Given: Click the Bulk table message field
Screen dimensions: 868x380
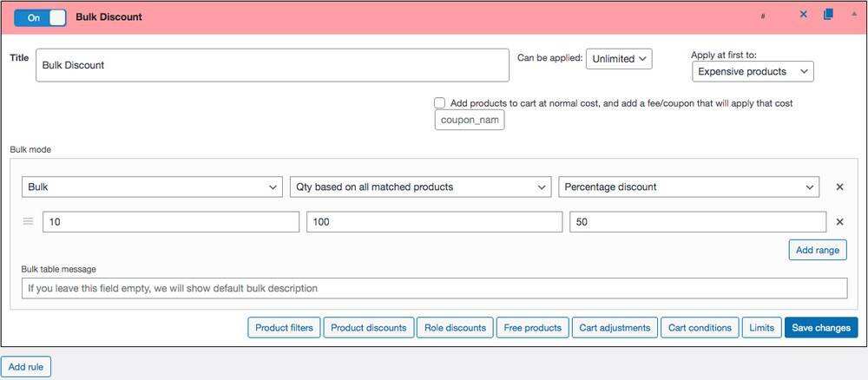Looking at the screenshot, I should [x=434, y=288].
